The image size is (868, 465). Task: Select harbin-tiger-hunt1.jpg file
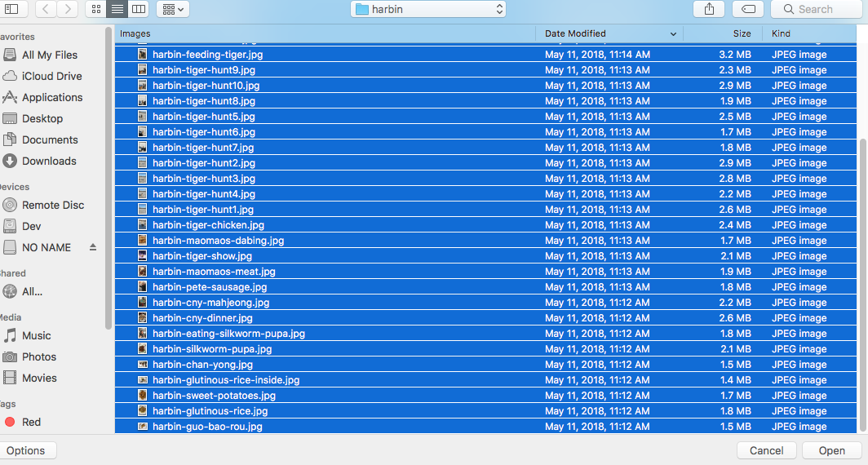[485, 209]
